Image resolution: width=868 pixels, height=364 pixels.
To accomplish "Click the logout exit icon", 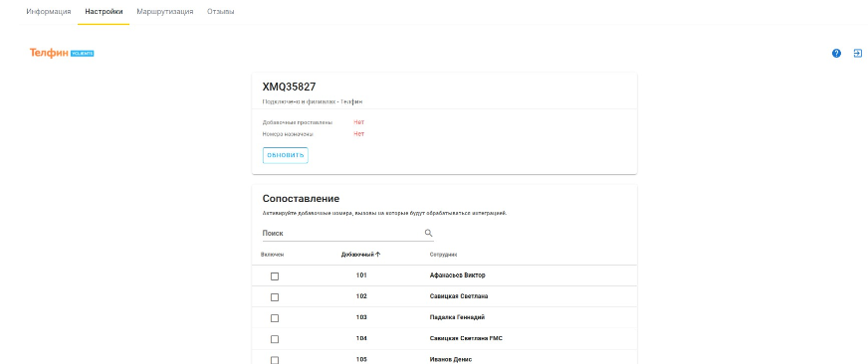I will coord(857,53).
